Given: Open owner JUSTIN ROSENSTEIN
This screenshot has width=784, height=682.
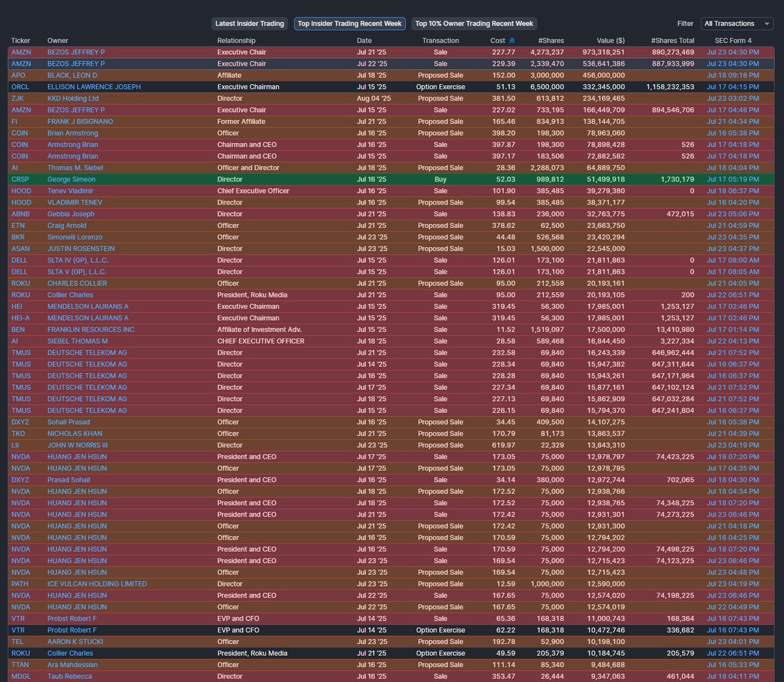Looking at the screenshot, I should tap(81, 249).
